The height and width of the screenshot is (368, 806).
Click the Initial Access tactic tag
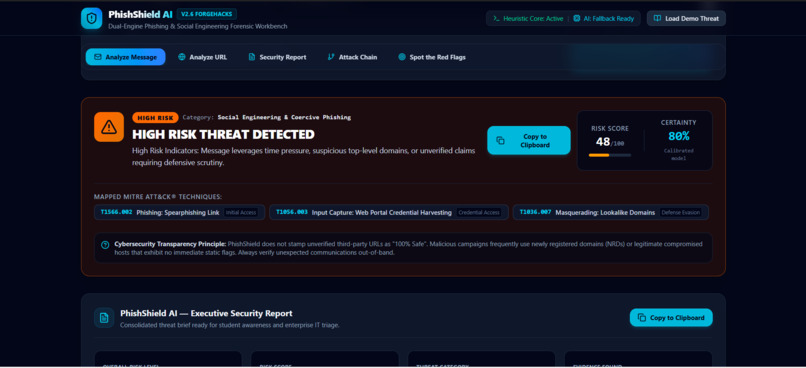[x=241, y=212]
